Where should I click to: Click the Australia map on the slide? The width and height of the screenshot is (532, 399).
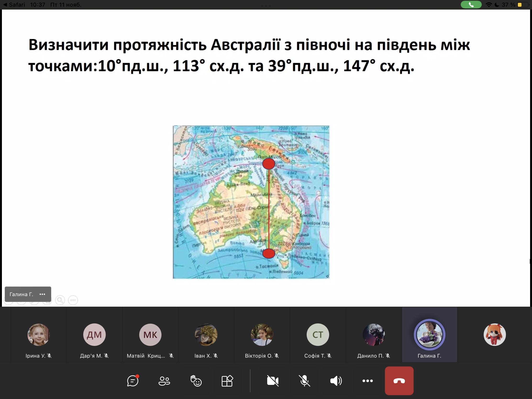click(x=251, y=202)
